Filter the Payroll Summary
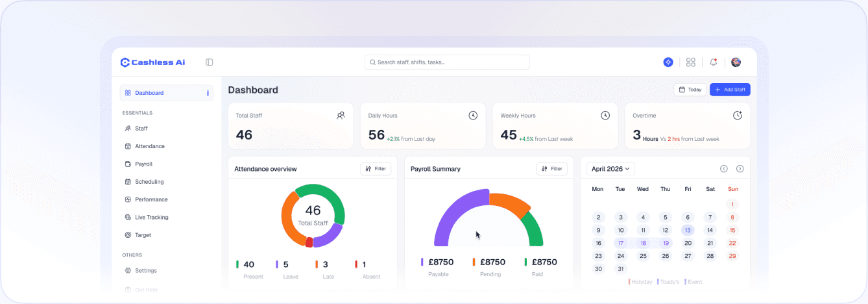868x304 pixels. [552, 169]
